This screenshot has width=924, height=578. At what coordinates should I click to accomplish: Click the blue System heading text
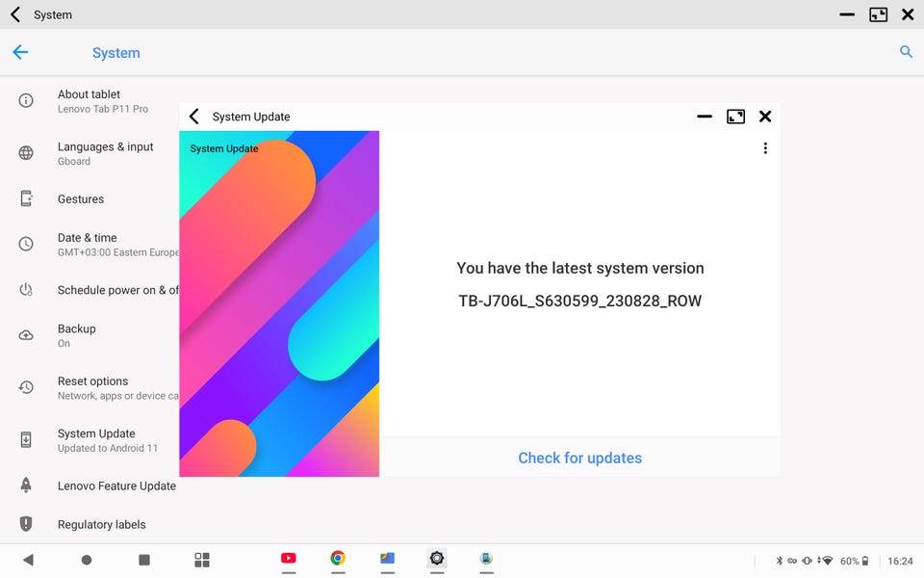pyautogui.click(x=116, y=53)
